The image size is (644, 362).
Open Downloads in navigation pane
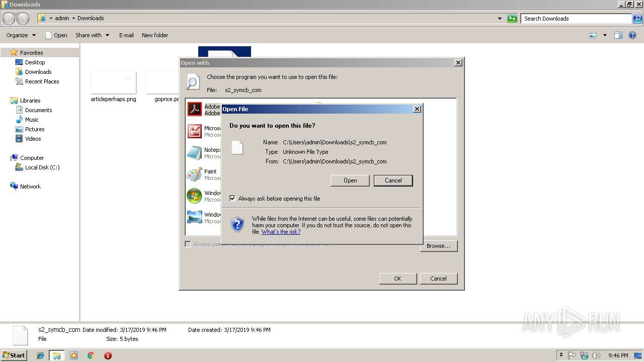point(38,72)
